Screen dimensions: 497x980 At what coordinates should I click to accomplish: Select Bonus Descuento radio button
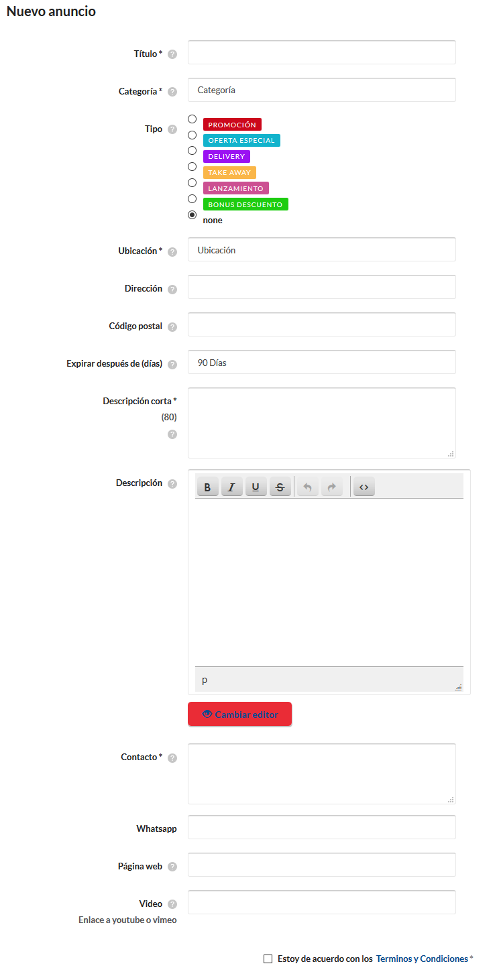tap(192, 199)
